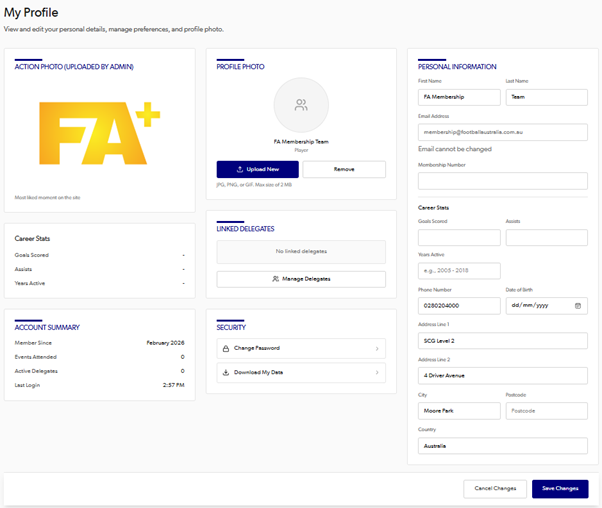Open the Country field showing Australia
Screen dimensions: 602x508
coord(502,446)
